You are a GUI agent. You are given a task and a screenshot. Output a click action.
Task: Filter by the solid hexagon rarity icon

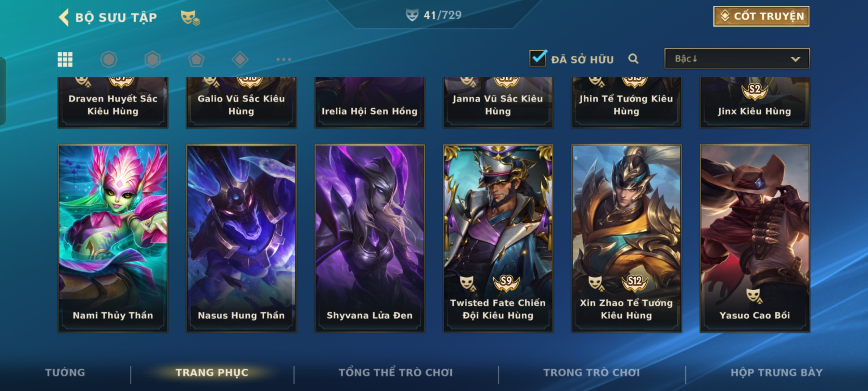click(153, 59)
